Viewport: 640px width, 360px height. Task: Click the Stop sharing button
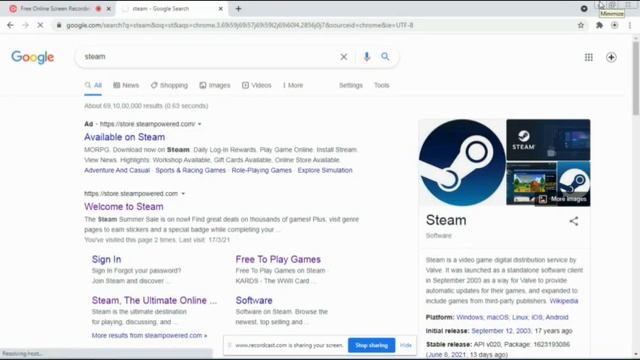(371, 345)
